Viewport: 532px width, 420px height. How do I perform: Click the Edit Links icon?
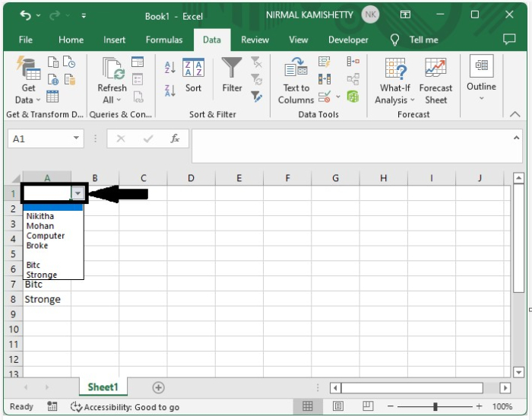point(138,97)
